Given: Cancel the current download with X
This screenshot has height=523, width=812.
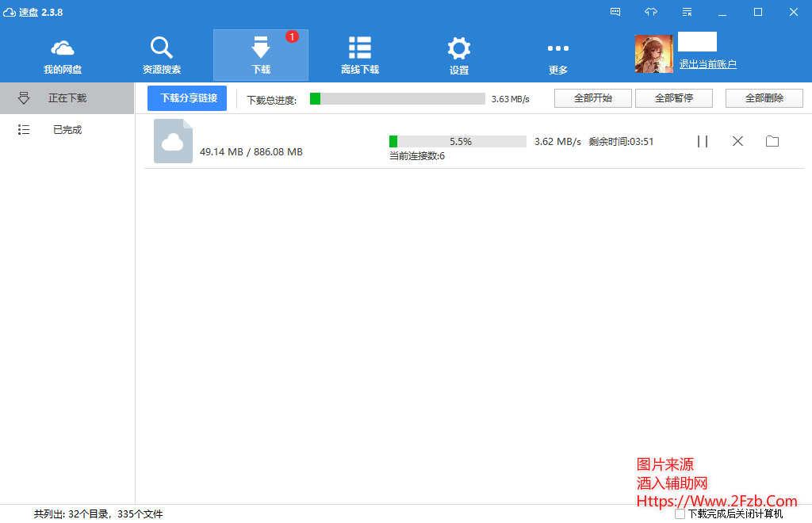Looking at the screenshot, I should tap(737, 141).
